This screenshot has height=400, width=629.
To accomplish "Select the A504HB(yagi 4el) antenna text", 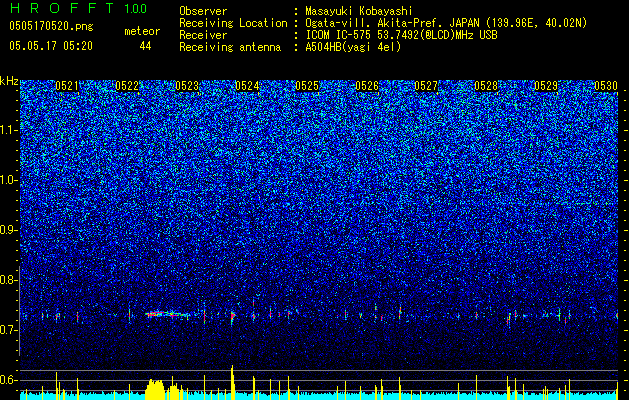I will [x=353, y=47].
